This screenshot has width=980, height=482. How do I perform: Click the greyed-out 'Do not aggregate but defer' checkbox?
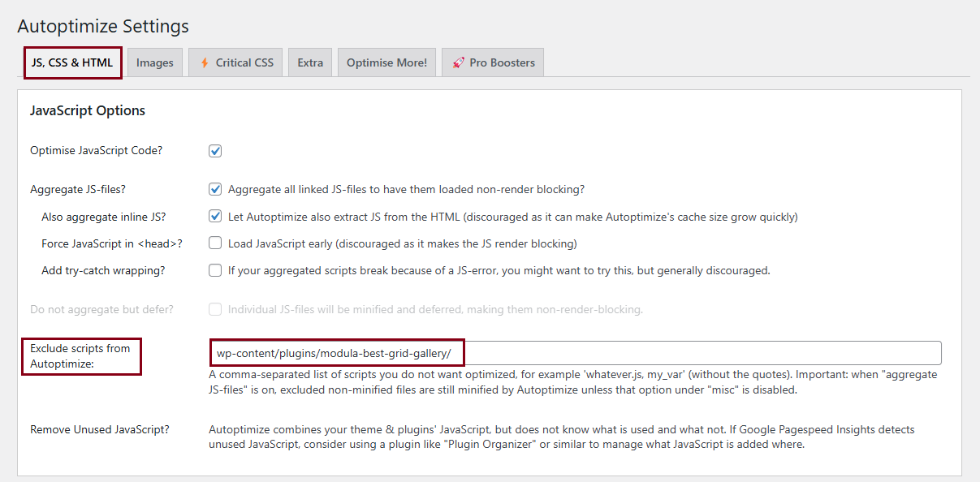(x=215, y=309)
